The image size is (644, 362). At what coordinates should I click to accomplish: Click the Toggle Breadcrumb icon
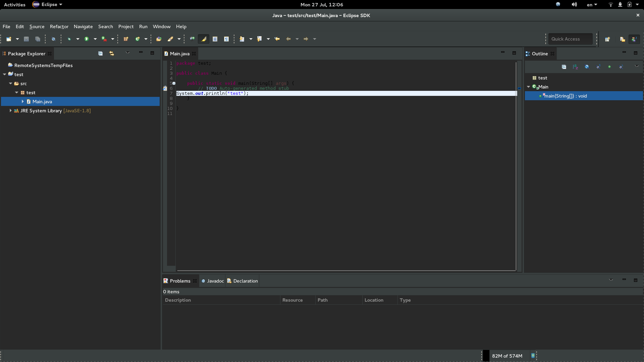click(192, 39)
